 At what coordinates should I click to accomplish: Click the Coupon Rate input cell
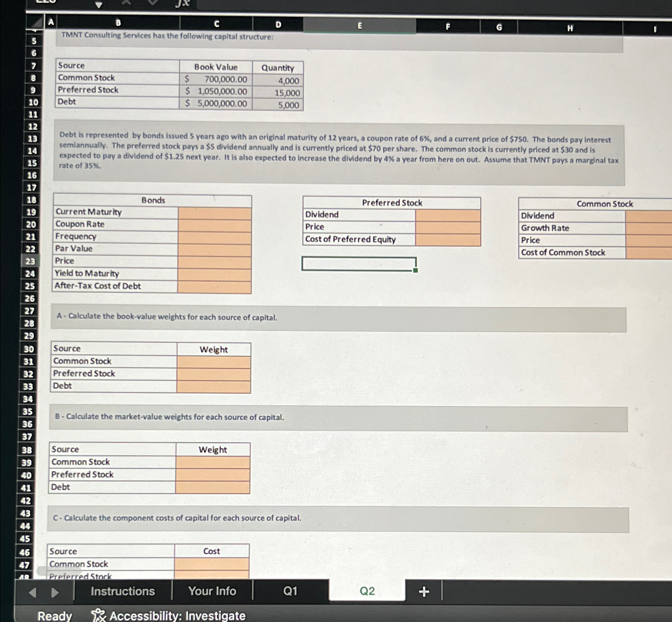[215, 226]
